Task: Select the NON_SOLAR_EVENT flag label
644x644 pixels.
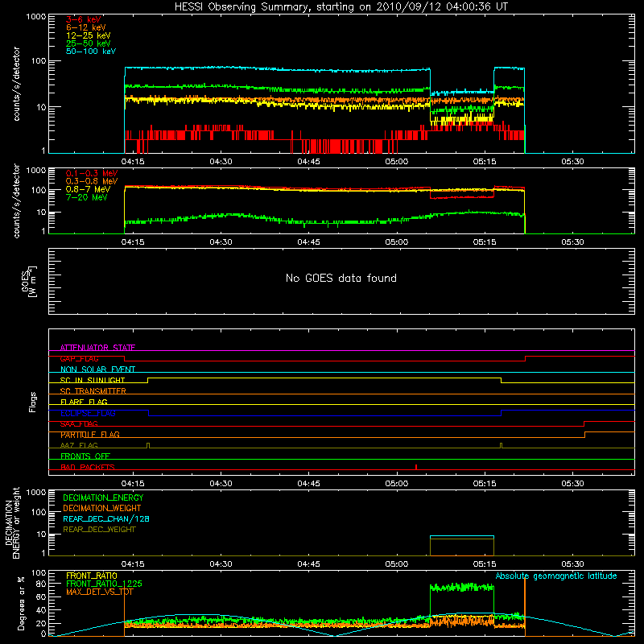Action: pos(97,369)
